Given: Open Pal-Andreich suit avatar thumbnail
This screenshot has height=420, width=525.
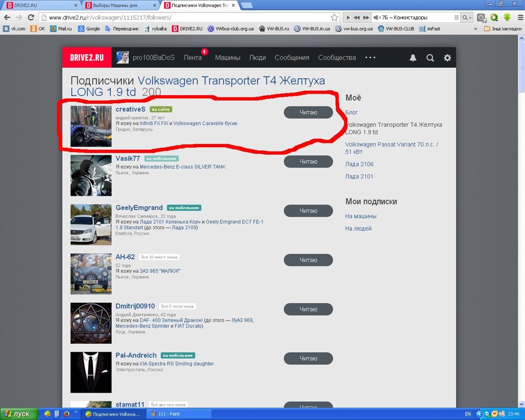Looking at the screenshot, I should click(91, 372).
